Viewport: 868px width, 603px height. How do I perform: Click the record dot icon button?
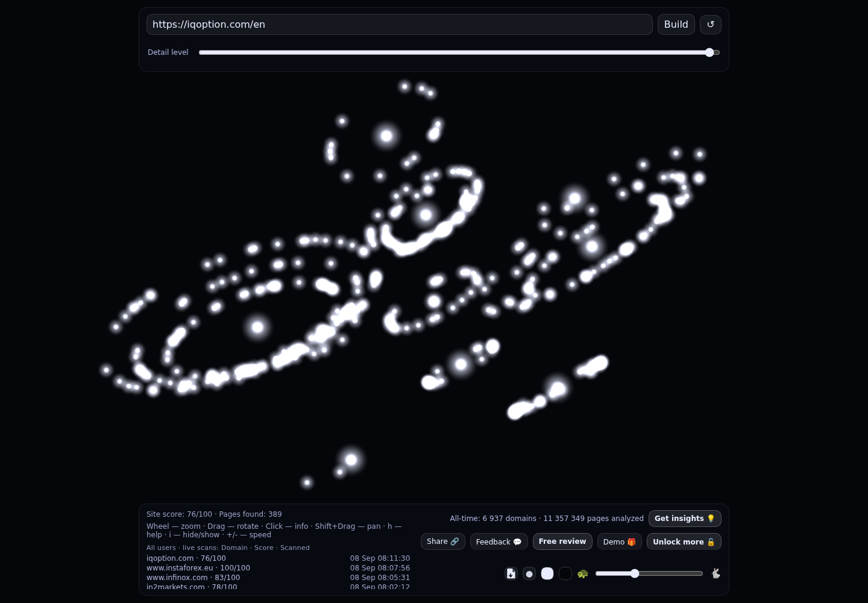pos(529,573)
